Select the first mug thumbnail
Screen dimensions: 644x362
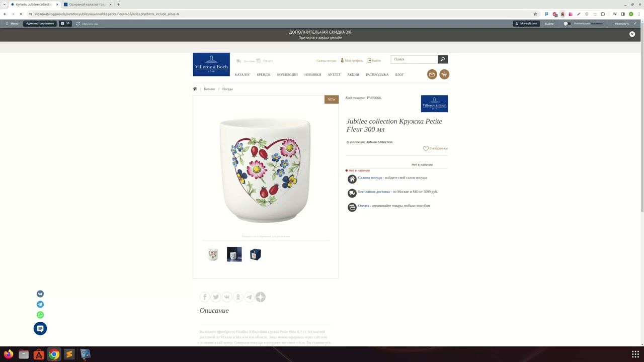pos(213,254)
